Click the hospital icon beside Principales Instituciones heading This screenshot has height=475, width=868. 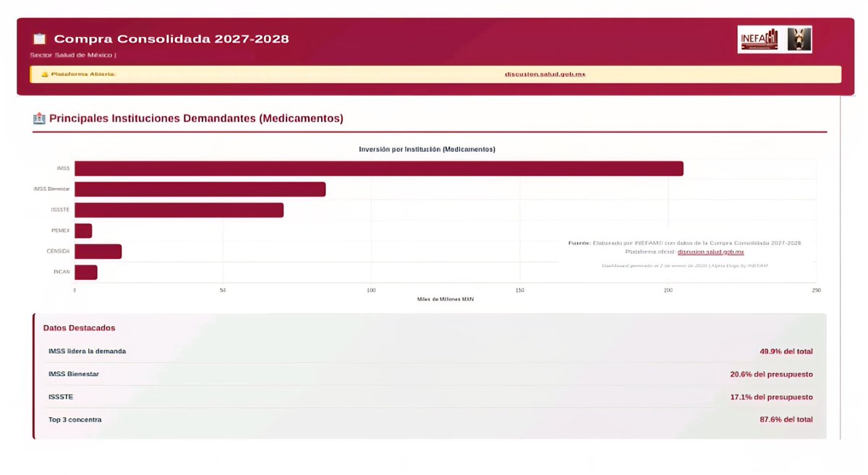[x=39, y=118]
